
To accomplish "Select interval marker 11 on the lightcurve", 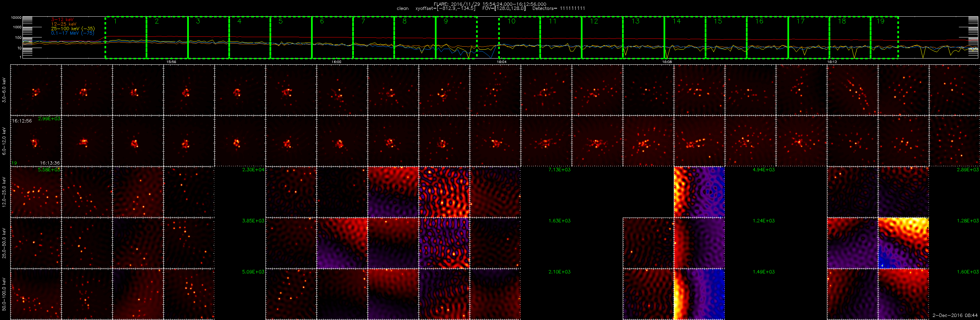I will pos(552,21).
